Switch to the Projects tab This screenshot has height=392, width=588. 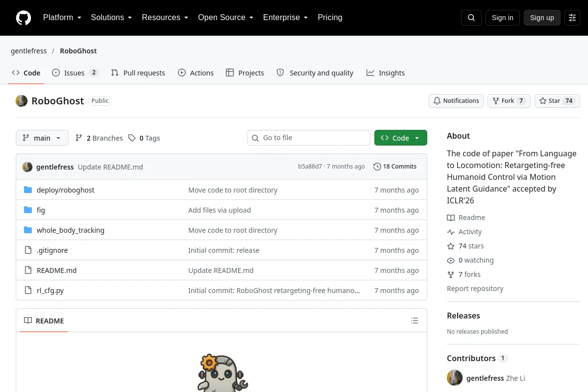coord(245,73)
